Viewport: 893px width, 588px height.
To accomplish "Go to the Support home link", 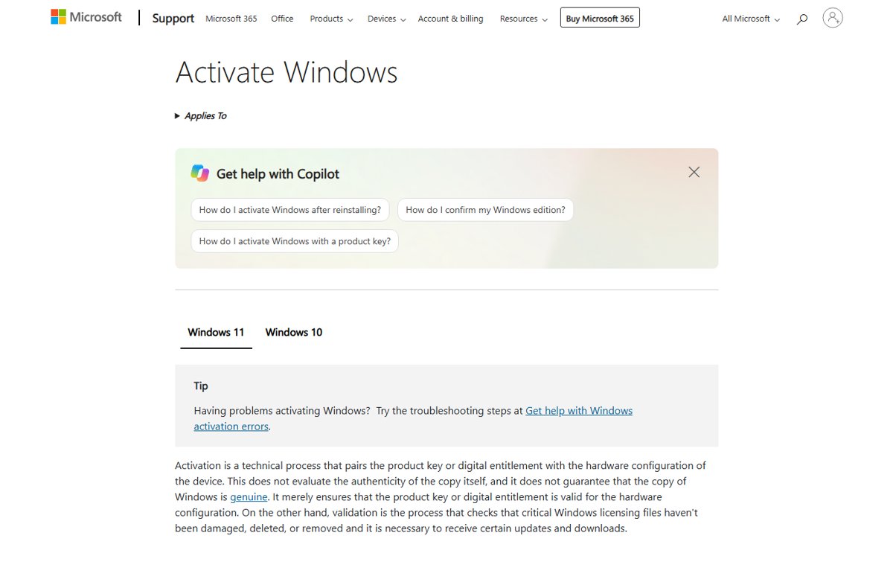I will click(173, 19).
